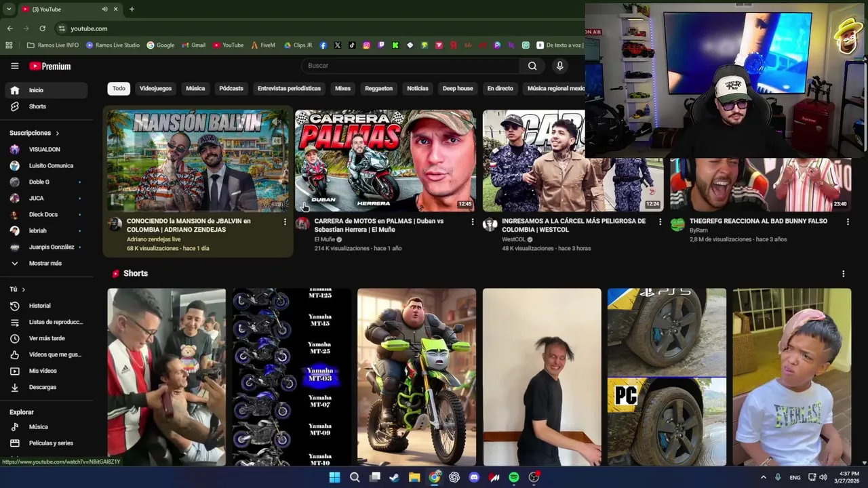Click the YouTube Premium logo
This screenshot has width=868, height=488.
pos(50,66)
